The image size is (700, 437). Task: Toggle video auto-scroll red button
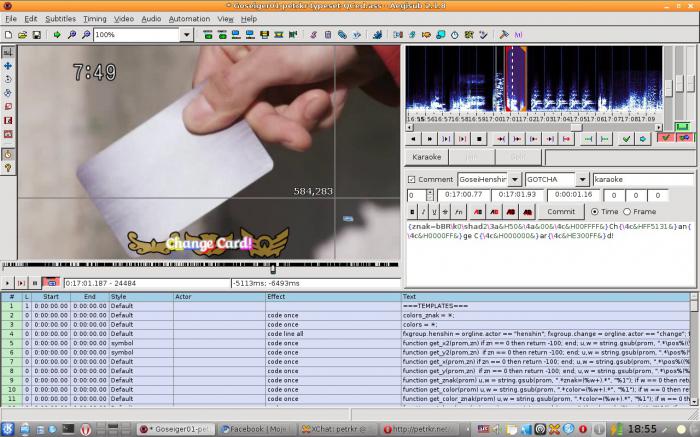tap(51, 283)
